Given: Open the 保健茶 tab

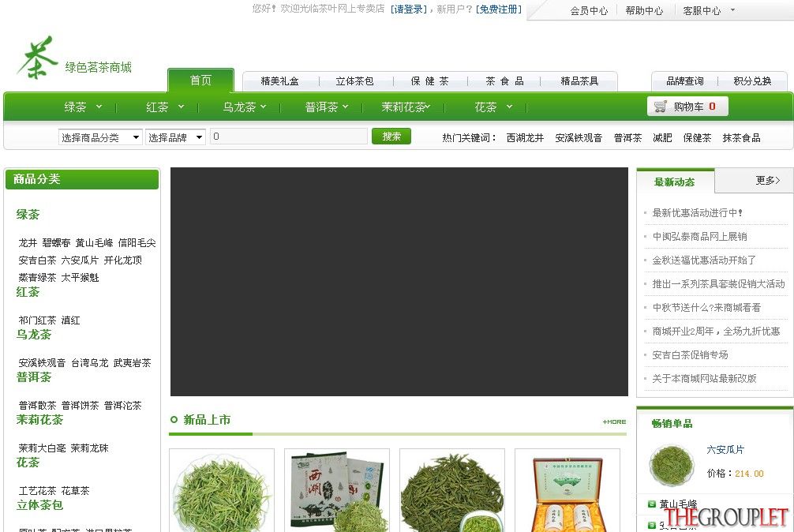Looking at the screenshot, I should coord(429,81).
